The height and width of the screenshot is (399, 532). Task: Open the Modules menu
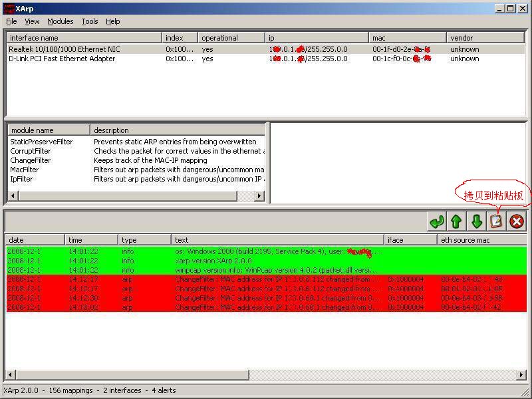coord(60,21)
